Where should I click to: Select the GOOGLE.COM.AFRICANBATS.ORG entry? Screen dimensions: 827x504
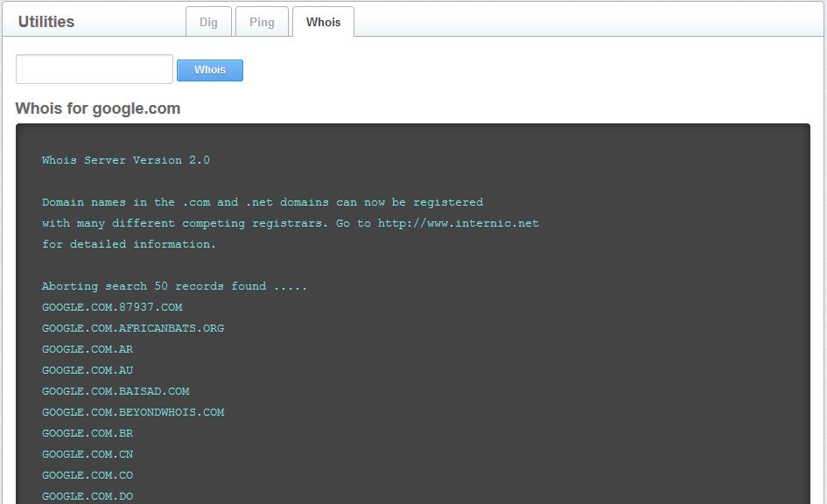(133, 328)
